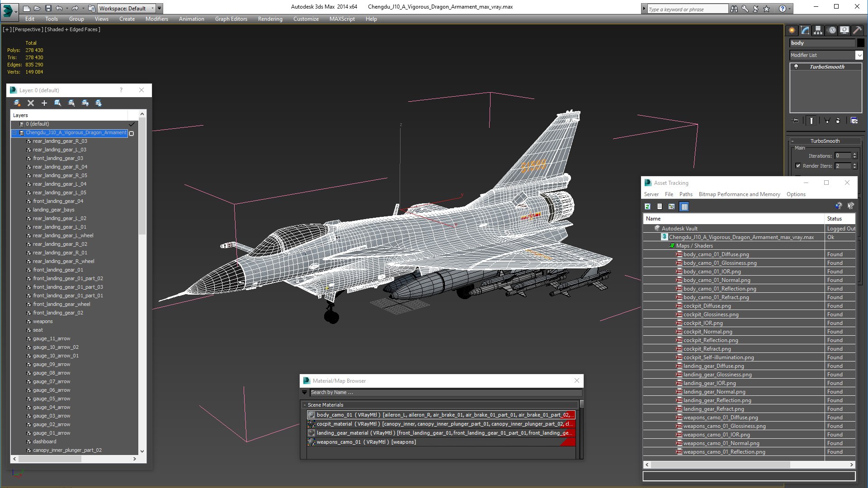Add selected objects to layer with plus icon
Viewport: 868px width, 488px height.
(x=44, y=103)
